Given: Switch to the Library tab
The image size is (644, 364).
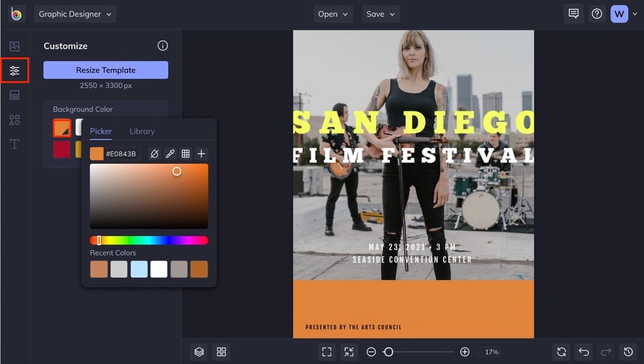Looking at the screenshot, I should click(x=142, y=132).
